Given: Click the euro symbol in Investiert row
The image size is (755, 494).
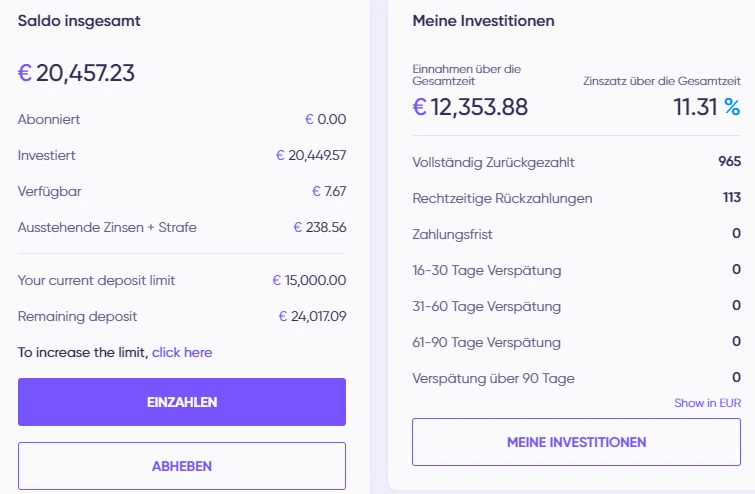Looking at the screenshot, I should 280,155.
